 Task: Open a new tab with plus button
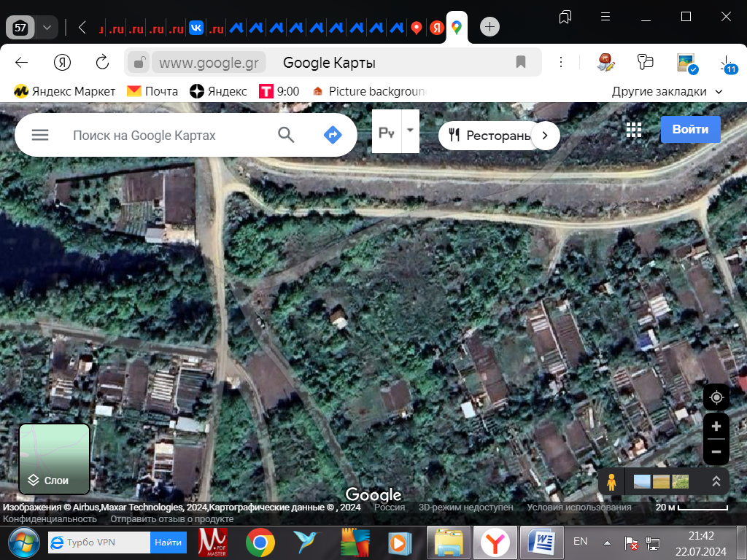489,27
